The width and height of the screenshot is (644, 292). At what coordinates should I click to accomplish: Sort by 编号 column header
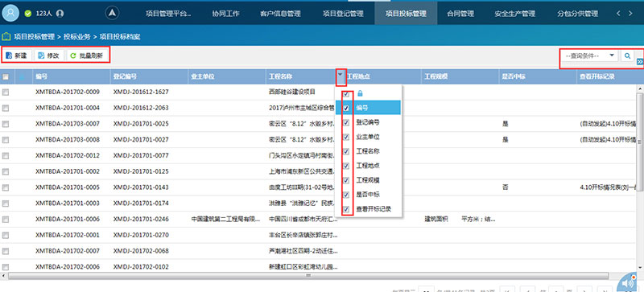coord(72,76)
